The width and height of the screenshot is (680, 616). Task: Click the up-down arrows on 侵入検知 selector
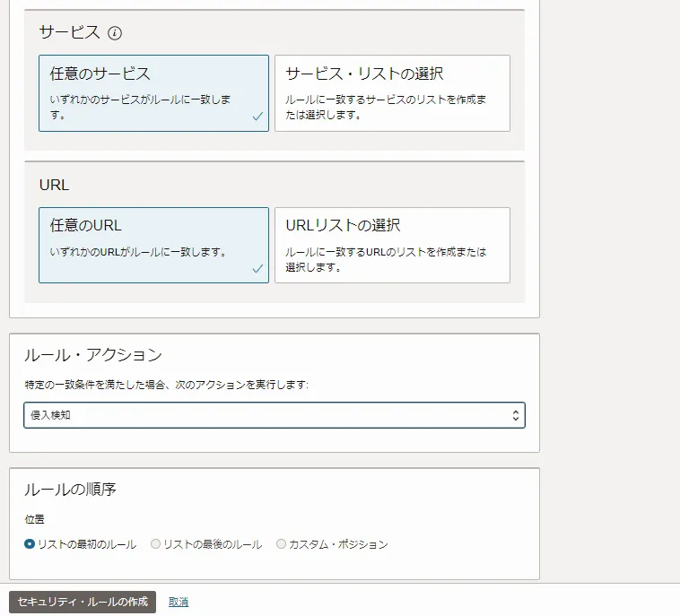pyautogui.click(x=515, y=415)
